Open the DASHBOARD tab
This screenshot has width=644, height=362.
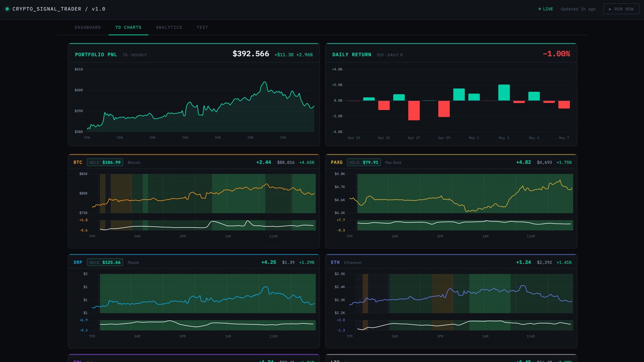[88, 27]
